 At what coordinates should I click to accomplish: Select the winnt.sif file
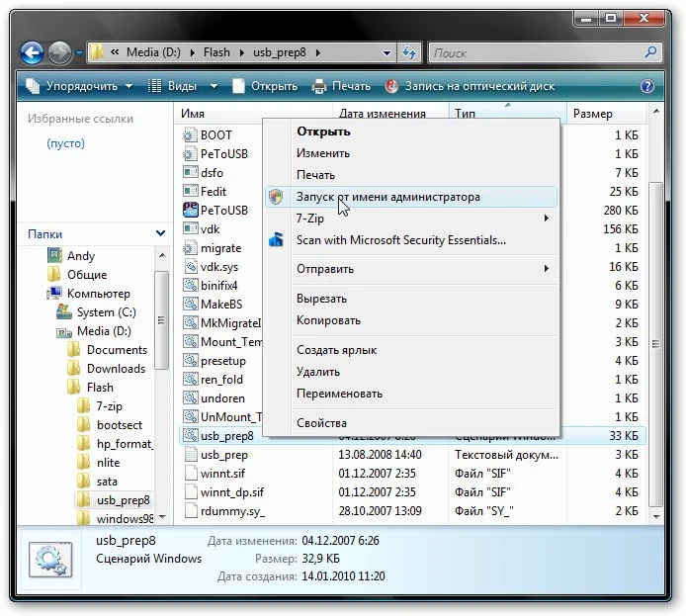(x=222, y=474)
